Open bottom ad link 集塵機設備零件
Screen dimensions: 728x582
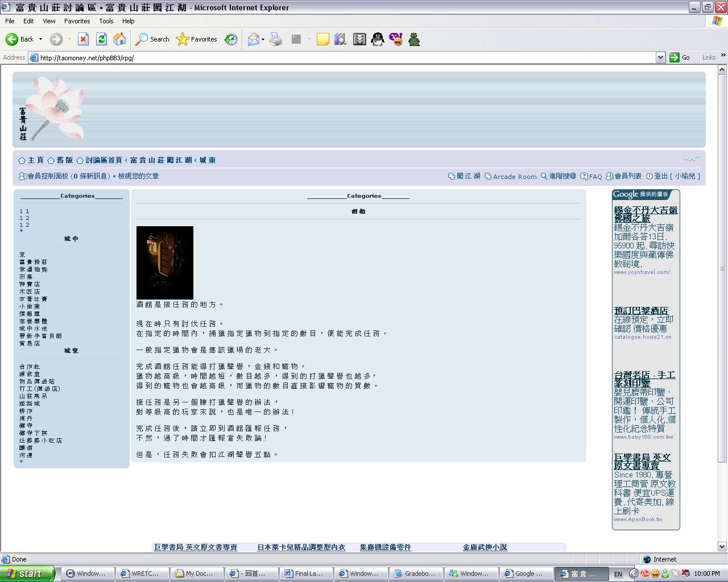tap(385, 547)
